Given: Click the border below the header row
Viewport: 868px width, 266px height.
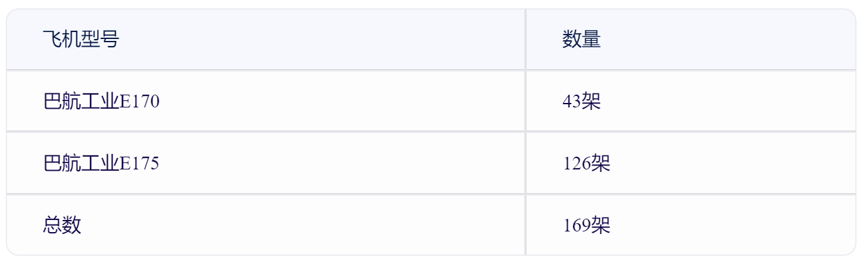Looking at the screenshot, I should 431,70.
